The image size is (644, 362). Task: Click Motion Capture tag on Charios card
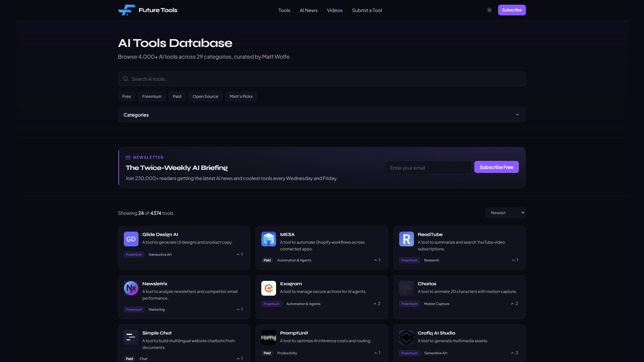[x=436, y=304]
